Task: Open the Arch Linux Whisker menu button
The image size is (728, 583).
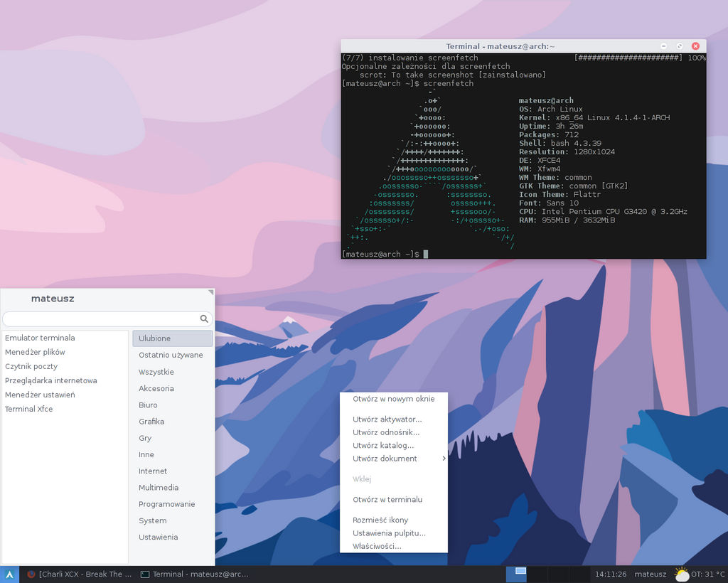Action: click(x=9, y=574)
